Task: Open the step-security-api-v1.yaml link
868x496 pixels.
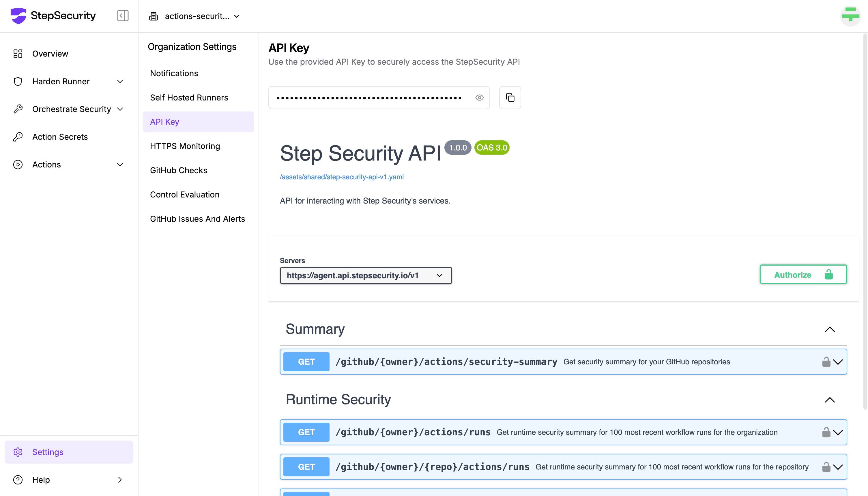Action: 342,177
